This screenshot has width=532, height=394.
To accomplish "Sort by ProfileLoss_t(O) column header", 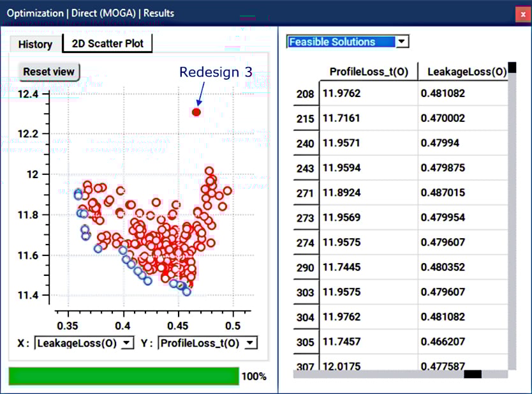I will (x=368, y=72).
